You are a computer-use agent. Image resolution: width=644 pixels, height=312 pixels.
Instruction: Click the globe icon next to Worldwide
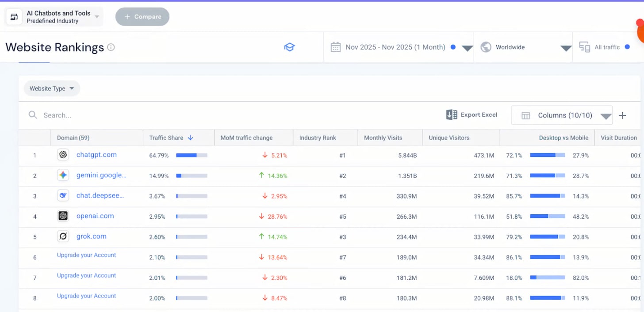click(486, 47)
